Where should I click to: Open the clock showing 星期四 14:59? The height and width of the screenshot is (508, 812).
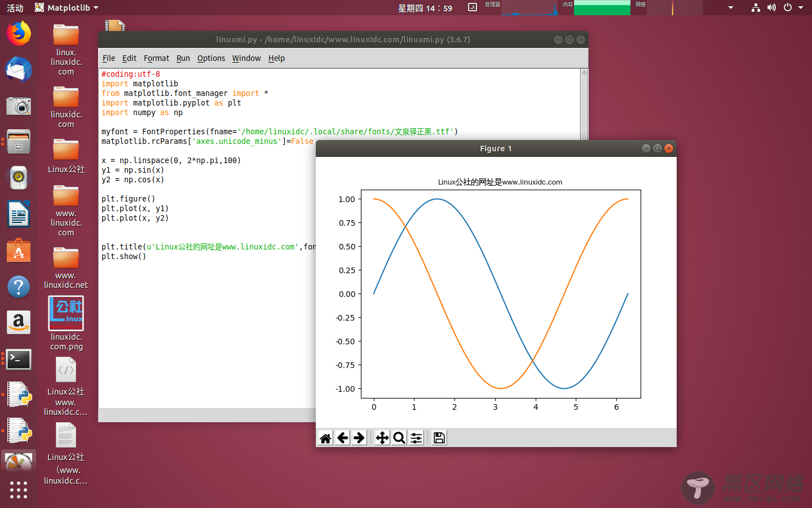pyautogui.click(x=425, y=8)
